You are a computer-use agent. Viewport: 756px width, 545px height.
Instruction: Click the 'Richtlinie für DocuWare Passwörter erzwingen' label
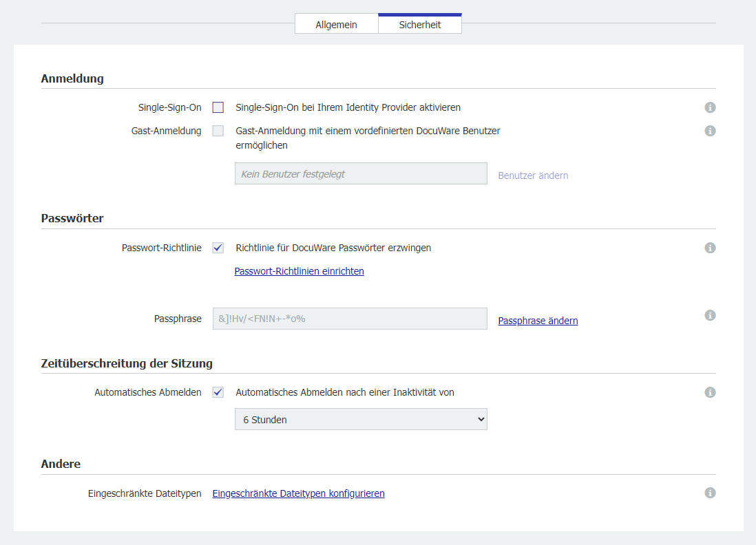333,248
